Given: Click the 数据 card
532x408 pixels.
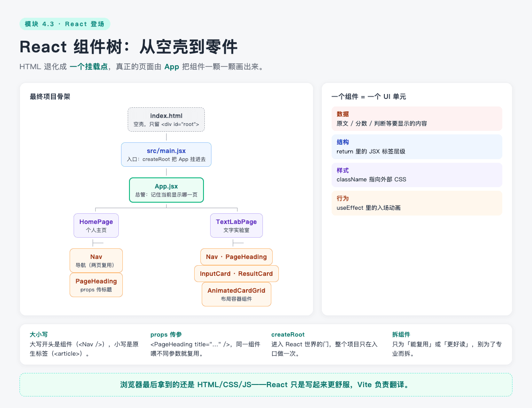Looking at the screenshot, I should (417, 118).
